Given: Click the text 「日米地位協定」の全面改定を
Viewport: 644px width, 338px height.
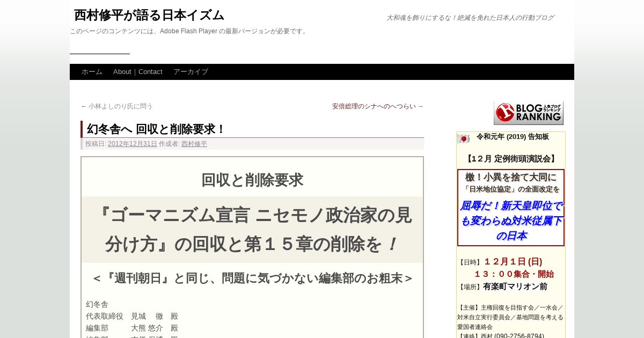Looking at the screenshot, I should point(511,189).
